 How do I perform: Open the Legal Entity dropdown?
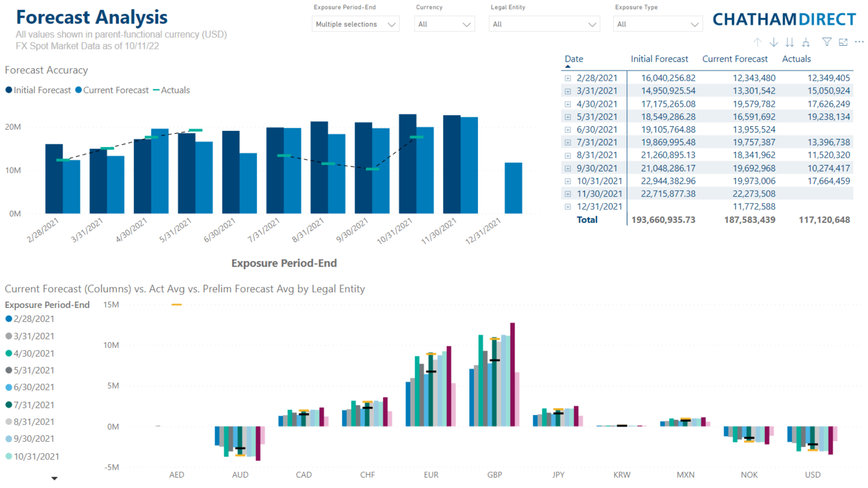click(x=592, y=24)
